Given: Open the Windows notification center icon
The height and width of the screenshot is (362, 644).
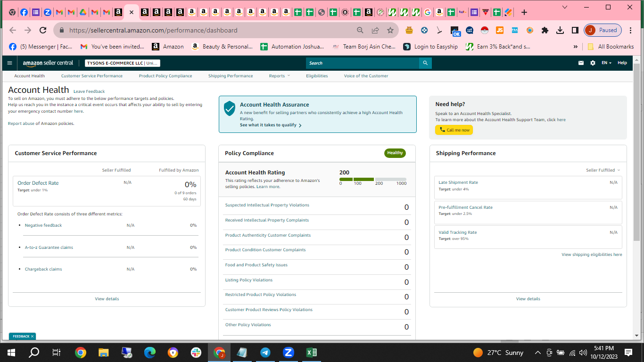Looking at the screenshot, I should tap(628, 353).
